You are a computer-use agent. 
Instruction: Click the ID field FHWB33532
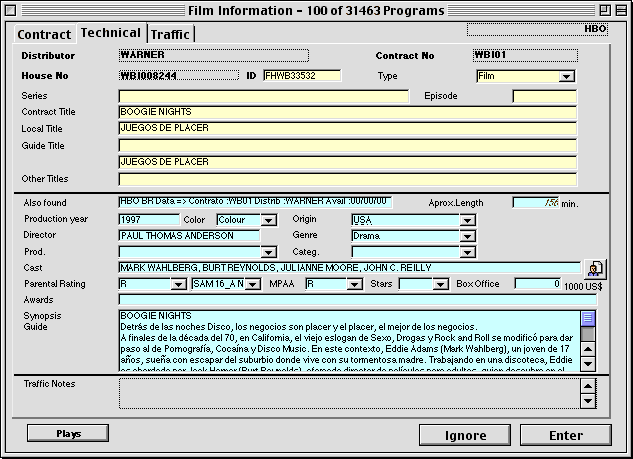302,75
